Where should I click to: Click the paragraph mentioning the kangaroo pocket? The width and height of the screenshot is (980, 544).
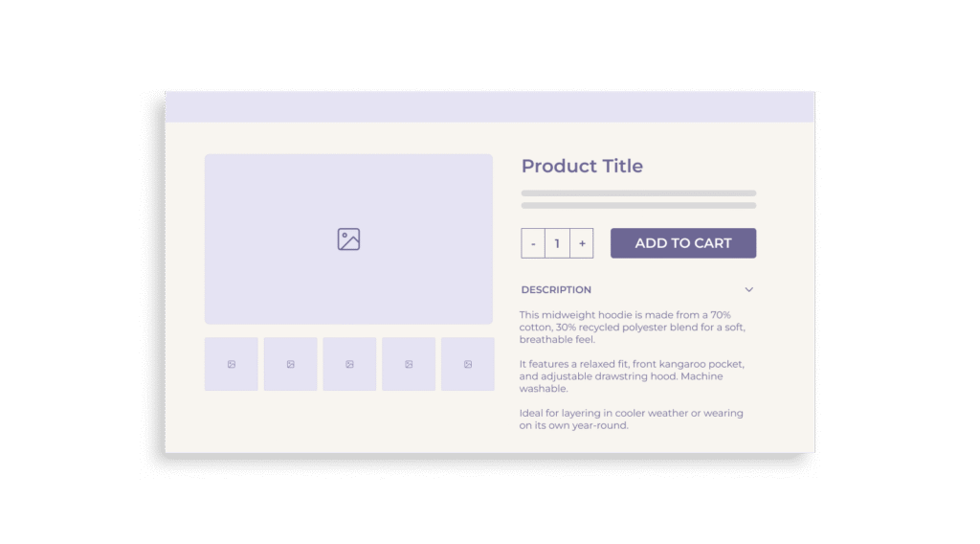[x=632, y=376]
